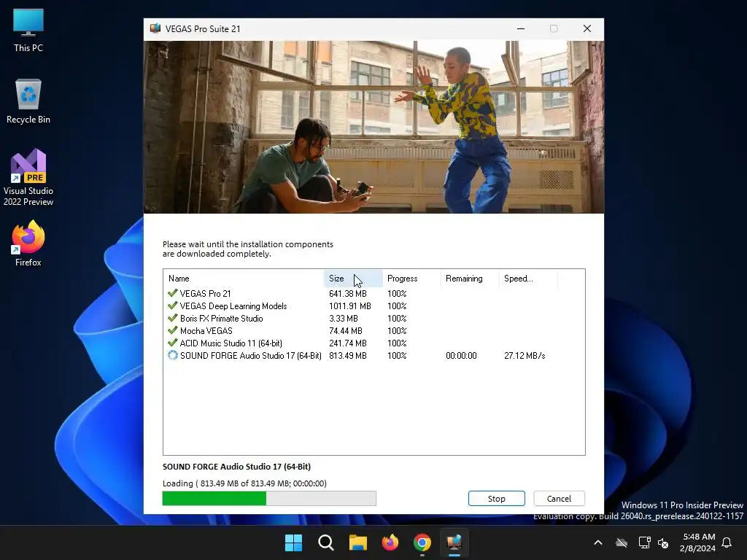Select Recycle Bin desktop icon
Image resolution: width=747 pixels, height=560 pixels.
pos(28,101)
